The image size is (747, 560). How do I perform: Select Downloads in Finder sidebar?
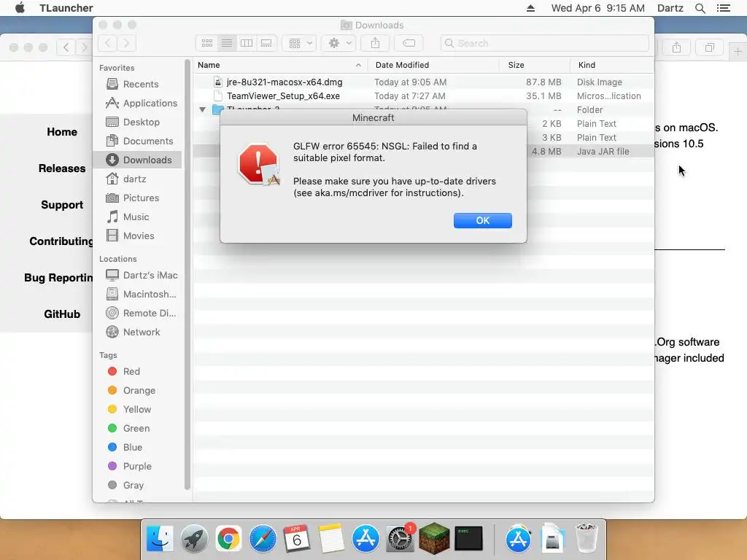click(137, 160)
